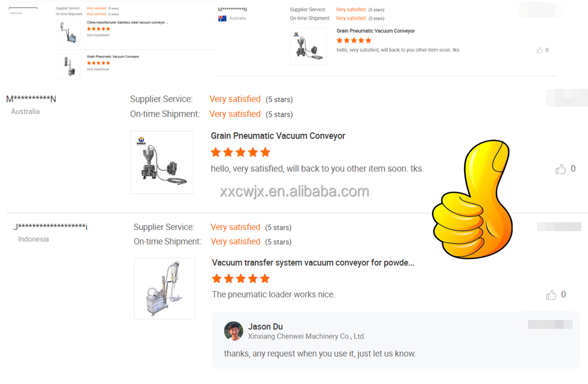Open the small second Grain Pneumatic Conveyor thumbnail
588x384 pixels.
pyautogui.click(x=68, y=67)
